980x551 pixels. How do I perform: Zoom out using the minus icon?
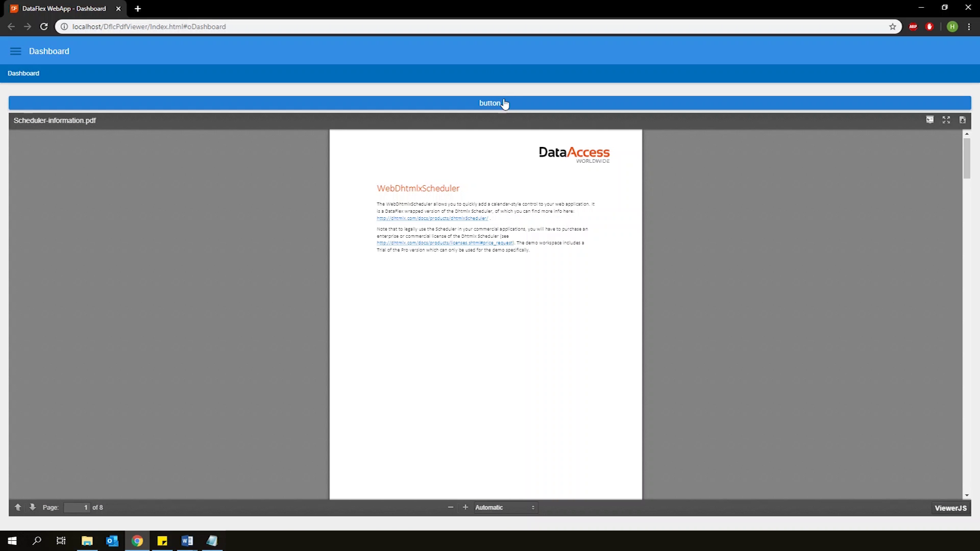pyautogui.click(x=451, y=507)
